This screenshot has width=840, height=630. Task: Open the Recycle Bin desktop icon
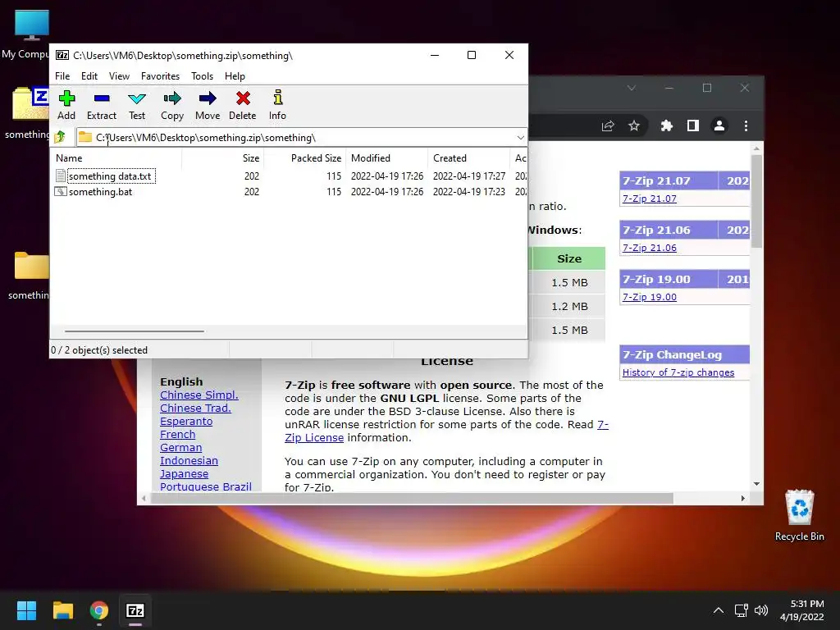(x=799, y=515)
